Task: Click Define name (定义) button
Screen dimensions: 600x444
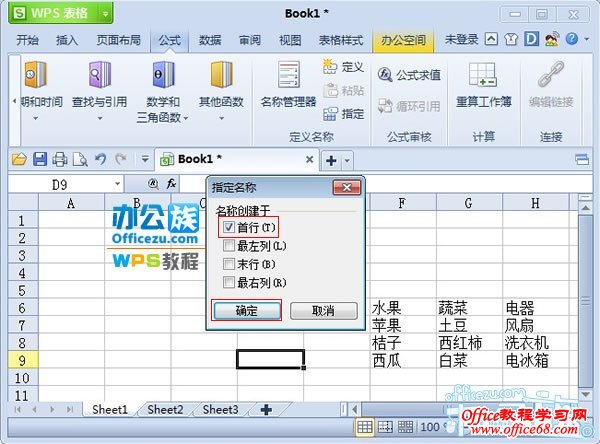Action: [x=343, y=67]
